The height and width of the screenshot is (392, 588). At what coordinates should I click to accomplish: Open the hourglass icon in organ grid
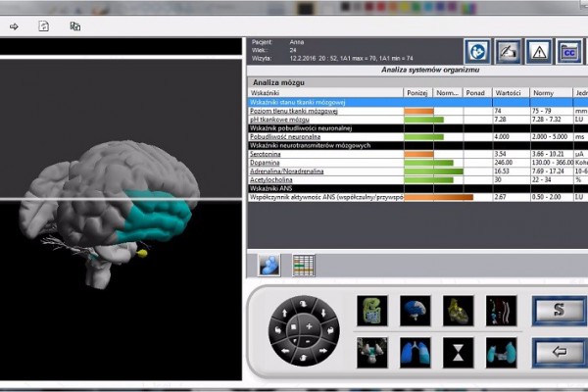(457, 350)
